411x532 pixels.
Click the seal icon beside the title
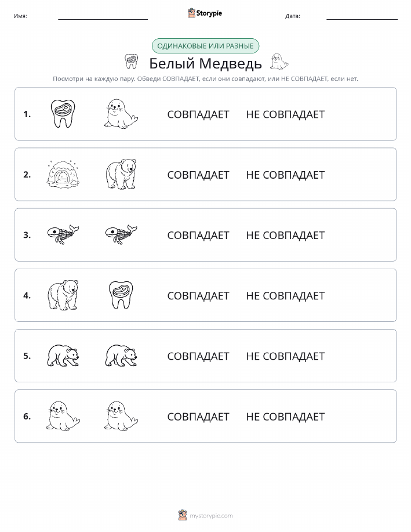(279, 61)
